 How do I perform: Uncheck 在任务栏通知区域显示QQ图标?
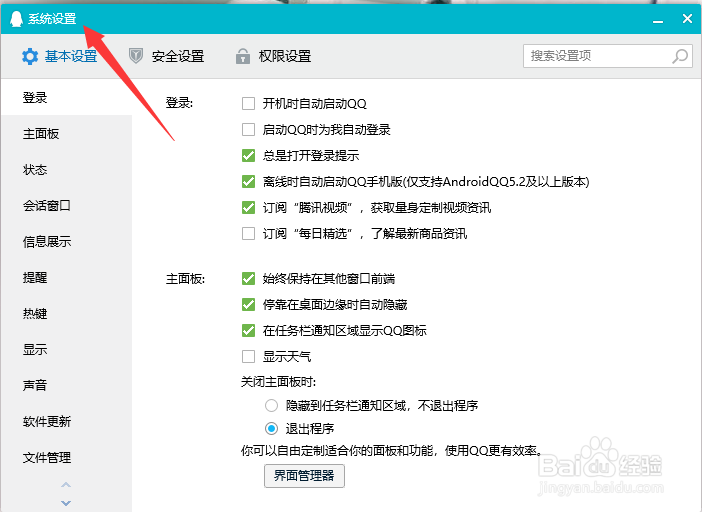(248, 331)
